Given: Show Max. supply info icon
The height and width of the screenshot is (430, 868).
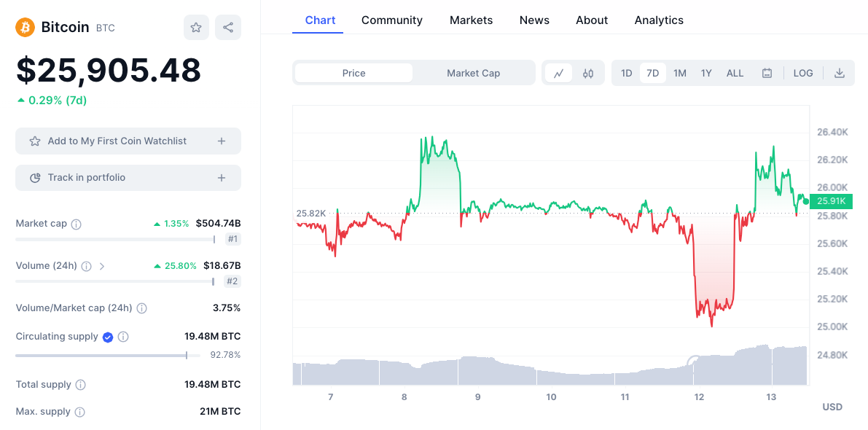Looking at the screenshot, I should [x=79, y=412].
